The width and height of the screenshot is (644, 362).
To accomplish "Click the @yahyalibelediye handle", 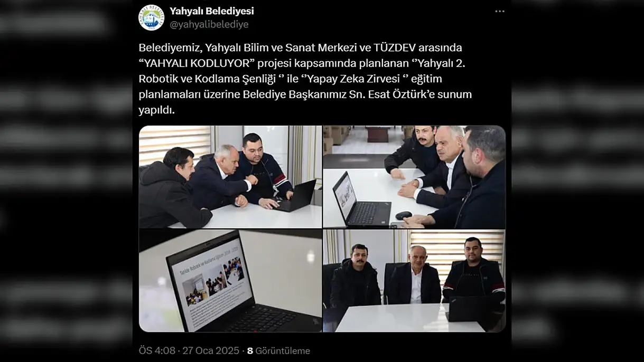I will [209, 24].
